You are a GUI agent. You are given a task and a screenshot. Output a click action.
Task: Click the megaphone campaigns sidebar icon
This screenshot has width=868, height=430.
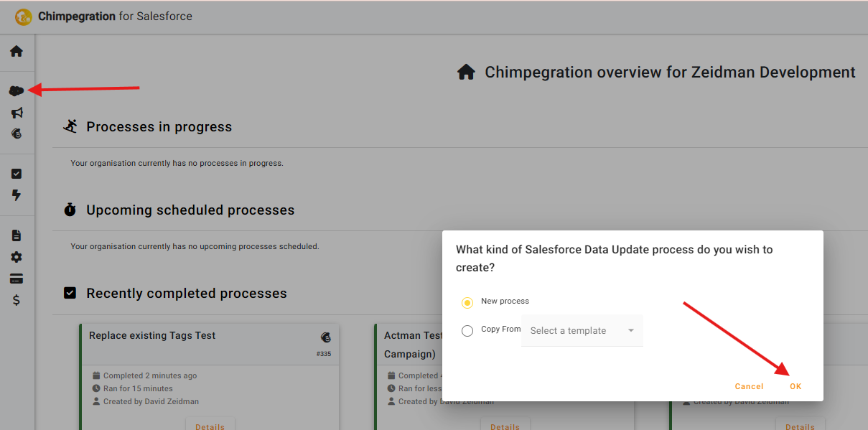click(x=17, y=113)
